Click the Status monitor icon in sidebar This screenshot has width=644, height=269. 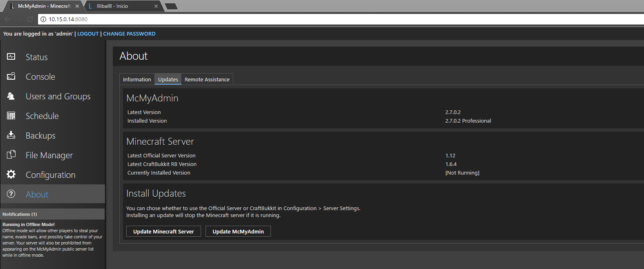11,56
